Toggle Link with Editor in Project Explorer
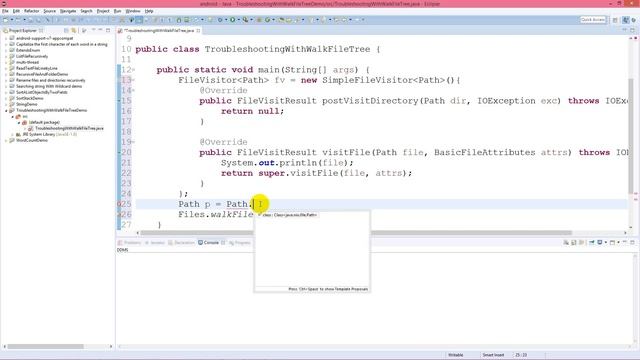640x360 pixels. coord(73,31)
